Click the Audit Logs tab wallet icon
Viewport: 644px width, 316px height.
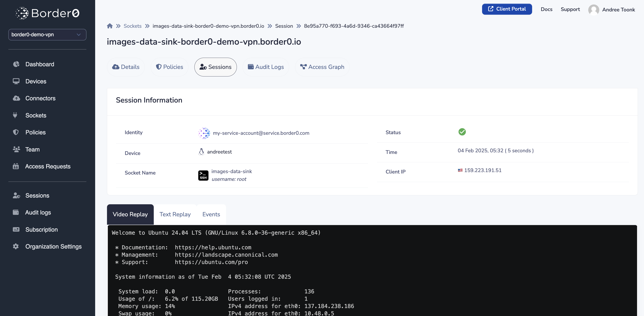251,67
